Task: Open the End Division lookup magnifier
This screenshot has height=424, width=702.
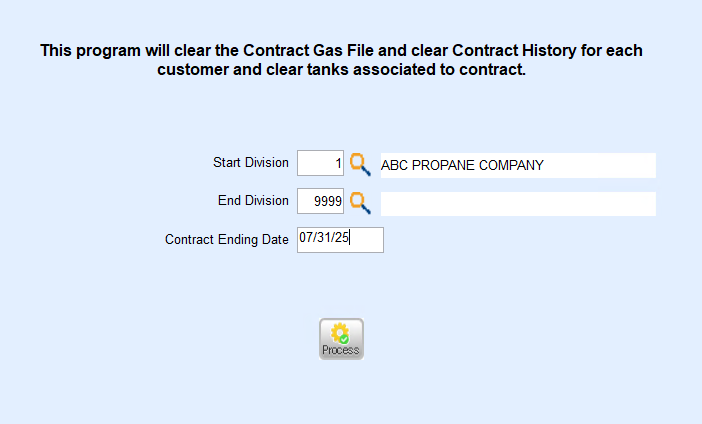Action: coord(360,203)
